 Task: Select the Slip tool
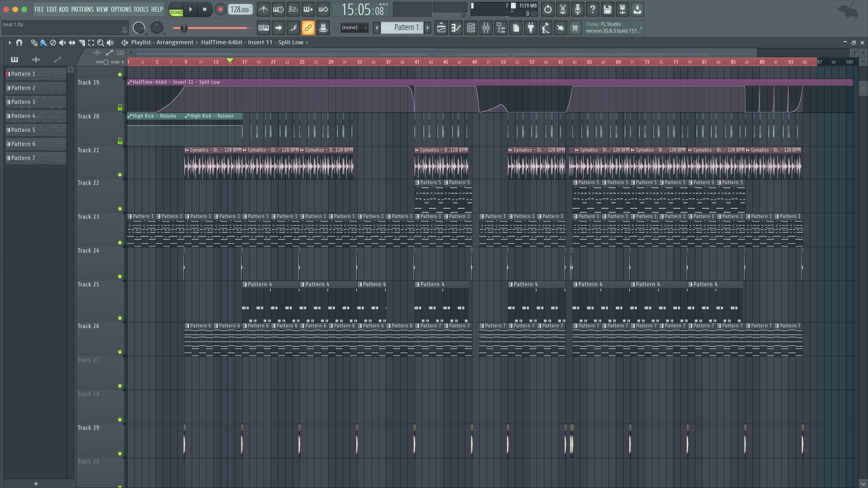click(x=72, y=42)
